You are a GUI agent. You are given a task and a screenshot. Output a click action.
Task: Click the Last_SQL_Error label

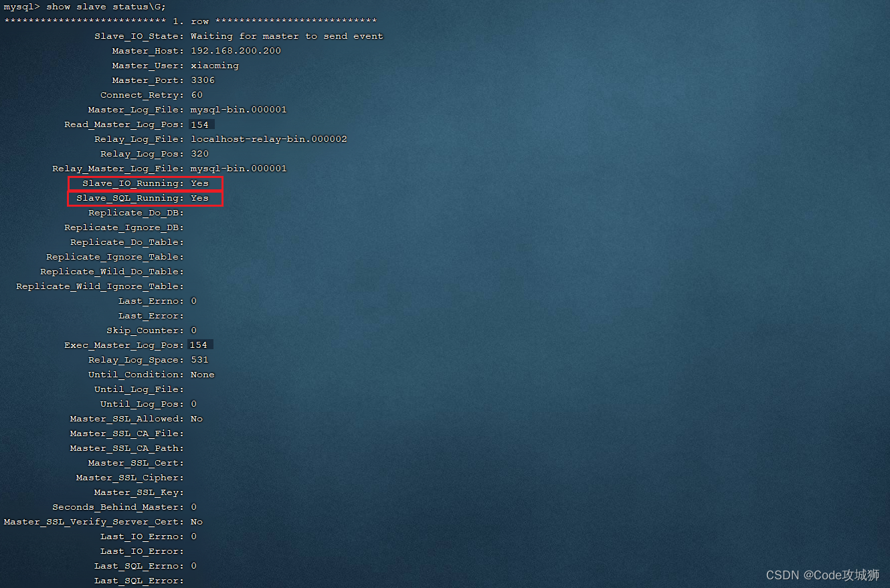(x=139, y=581)
